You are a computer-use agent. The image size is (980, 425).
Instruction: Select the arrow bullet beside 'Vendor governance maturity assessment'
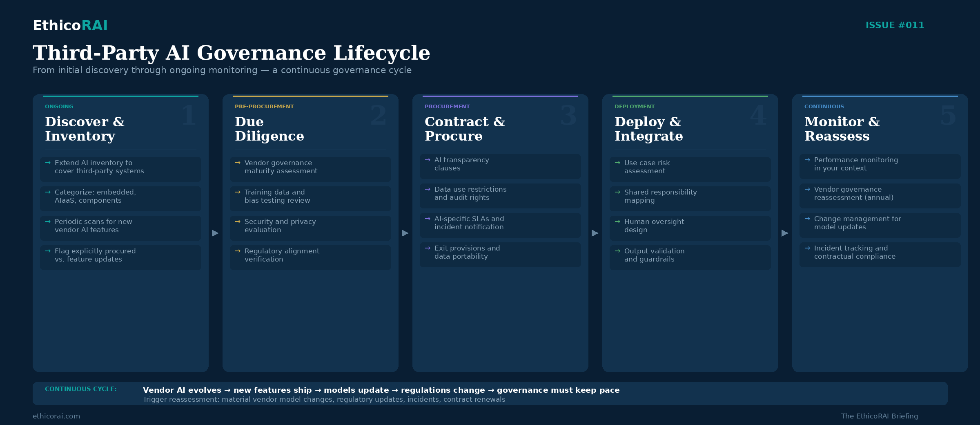(x=238, y=163)
